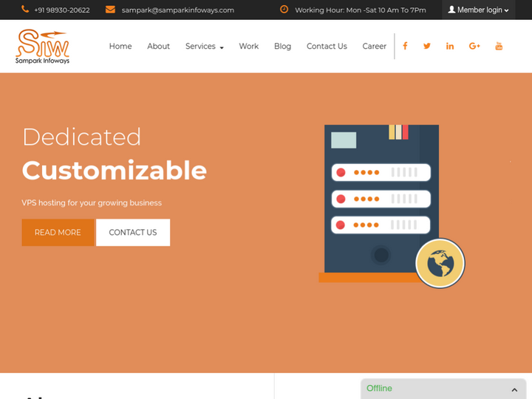Click the envelope email icon
This screenshot has width=532, height=399.
(x=110, y=10)
